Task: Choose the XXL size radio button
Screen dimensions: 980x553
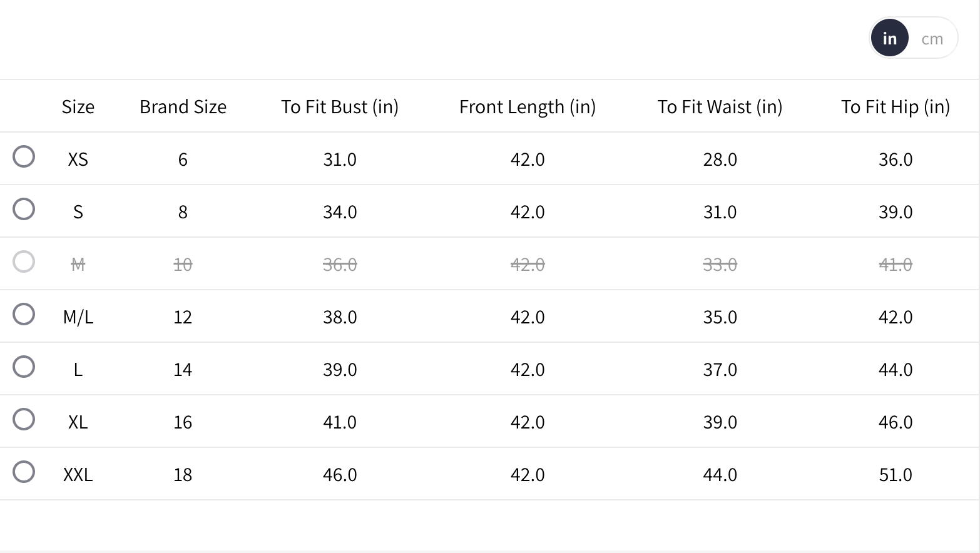Action: click(24, 472)
